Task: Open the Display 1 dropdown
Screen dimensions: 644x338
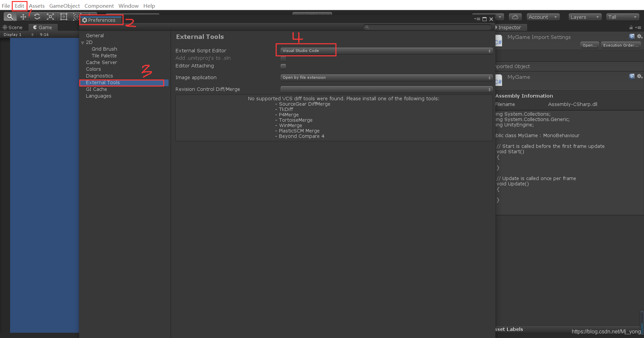Action: (x=18, y=35)
